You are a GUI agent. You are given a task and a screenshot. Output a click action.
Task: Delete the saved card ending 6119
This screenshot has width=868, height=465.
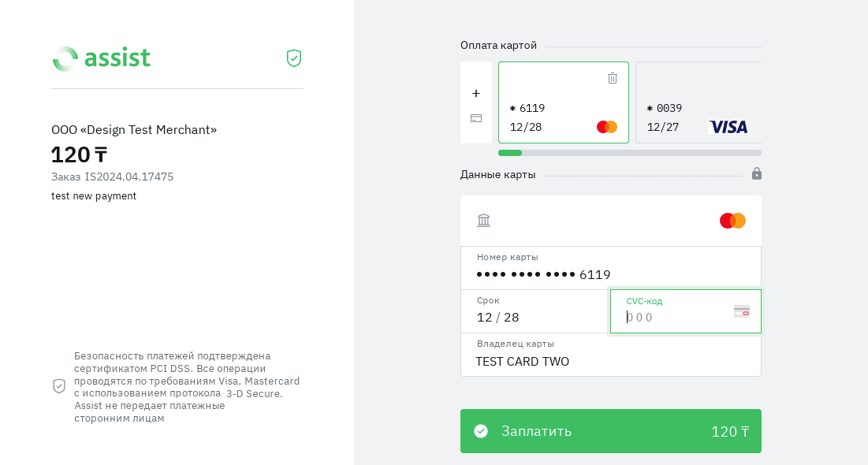pyautogui.click(x=613, y=78)
